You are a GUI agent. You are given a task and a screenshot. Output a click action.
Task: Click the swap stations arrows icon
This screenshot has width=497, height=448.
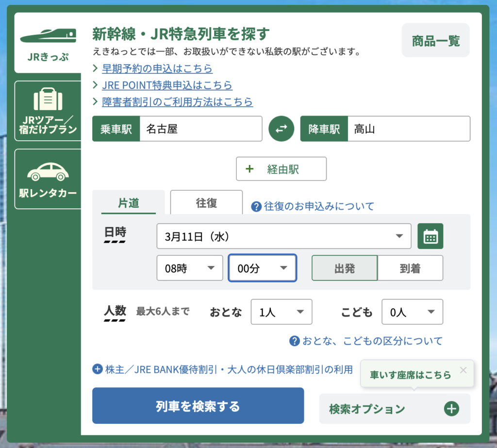[282, 129]
